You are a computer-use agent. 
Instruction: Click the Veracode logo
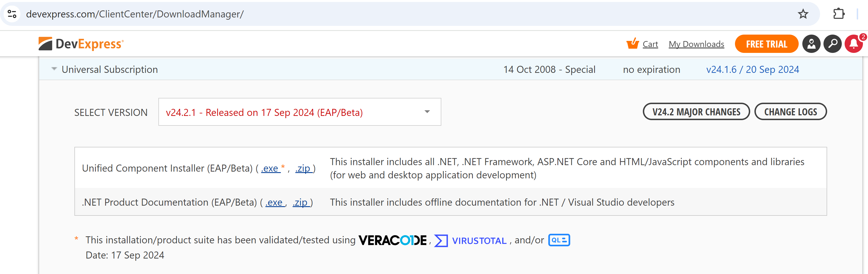click(x=393, y=240)
